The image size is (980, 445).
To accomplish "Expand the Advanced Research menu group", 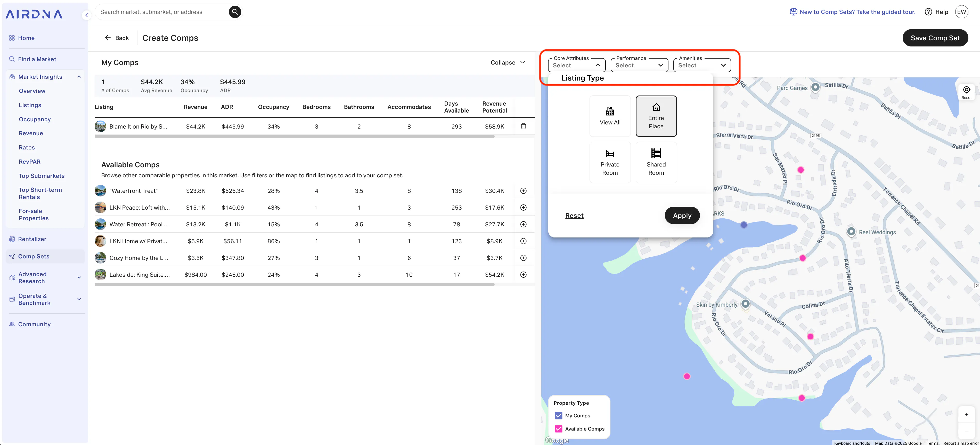I will click(x=79, y=277).
